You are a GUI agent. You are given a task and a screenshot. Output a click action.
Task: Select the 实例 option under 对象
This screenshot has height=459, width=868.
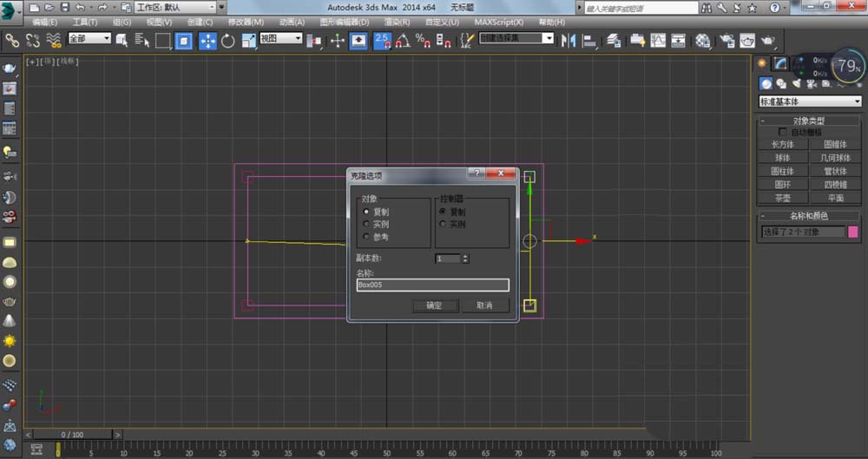click(367, 224)
